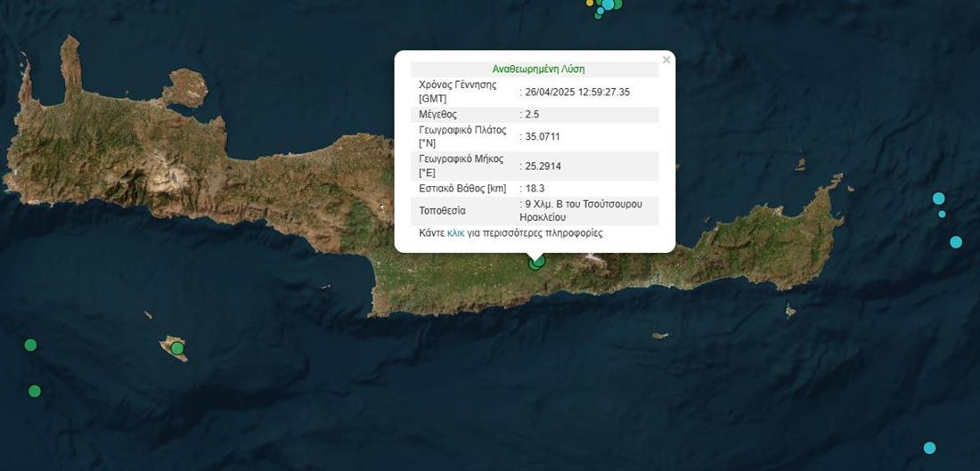Click the large cyan marker in the northern cluster
This screenshot has width=980, height=471.
[x=608, y=4]
